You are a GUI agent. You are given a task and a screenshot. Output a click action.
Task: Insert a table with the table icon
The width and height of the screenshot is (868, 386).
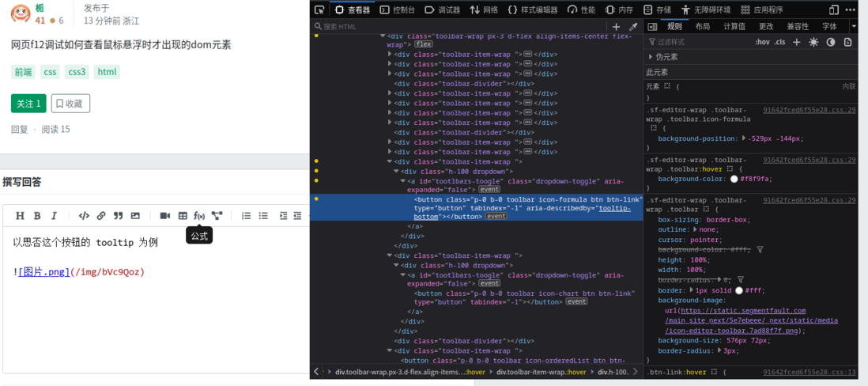183,216
